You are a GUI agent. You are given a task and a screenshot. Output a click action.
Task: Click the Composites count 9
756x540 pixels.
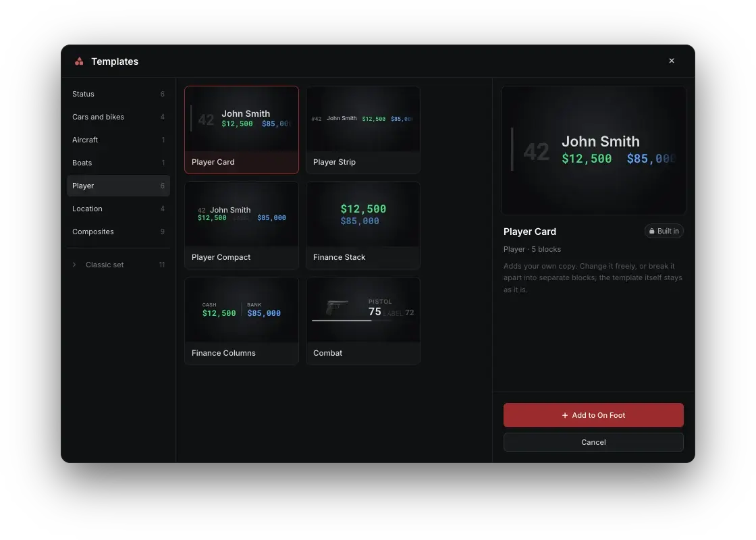(163, 232)
